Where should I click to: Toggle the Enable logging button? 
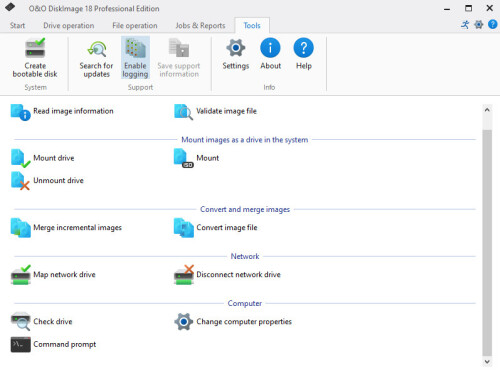135,57
